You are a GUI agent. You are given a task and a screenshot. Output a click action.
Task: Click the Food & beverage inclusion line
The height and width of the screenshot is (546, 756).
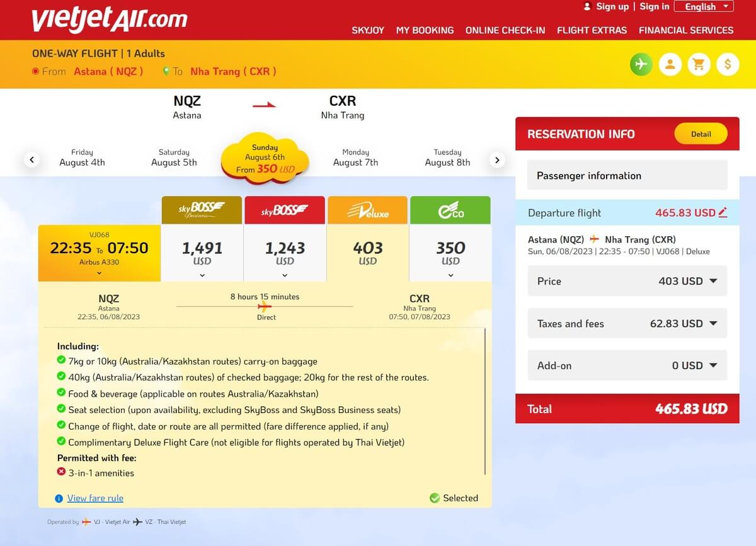[x=193, y=394]
